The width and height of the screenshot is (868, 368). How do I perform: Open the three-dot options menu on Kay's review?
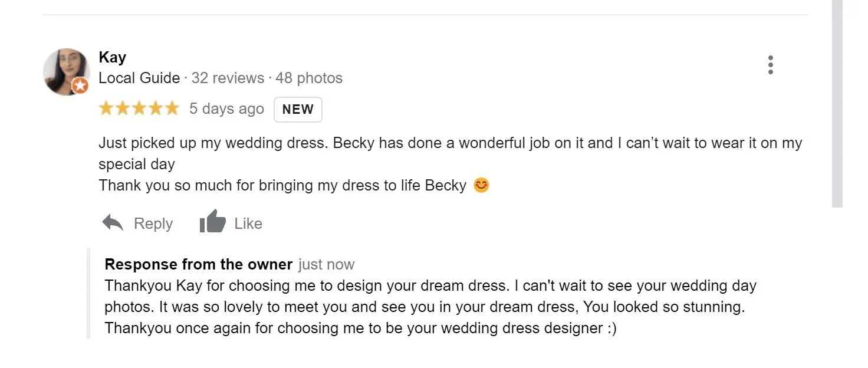click(770, 65)
